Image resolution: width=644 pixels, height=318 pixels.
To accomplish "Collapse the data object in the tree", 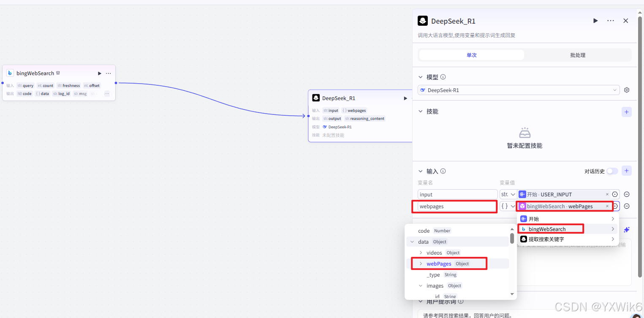I will (x=412, y=242).
